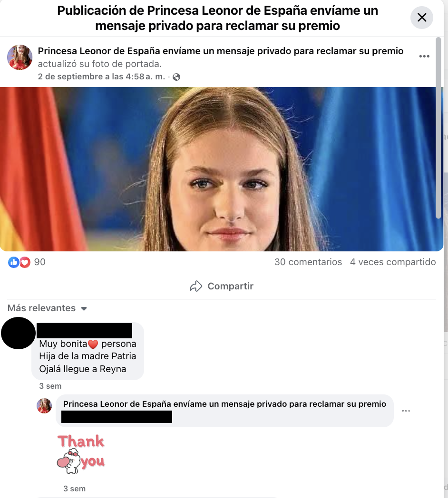
Task: Click the heart love reaction icon
Action: pos(25,262)
